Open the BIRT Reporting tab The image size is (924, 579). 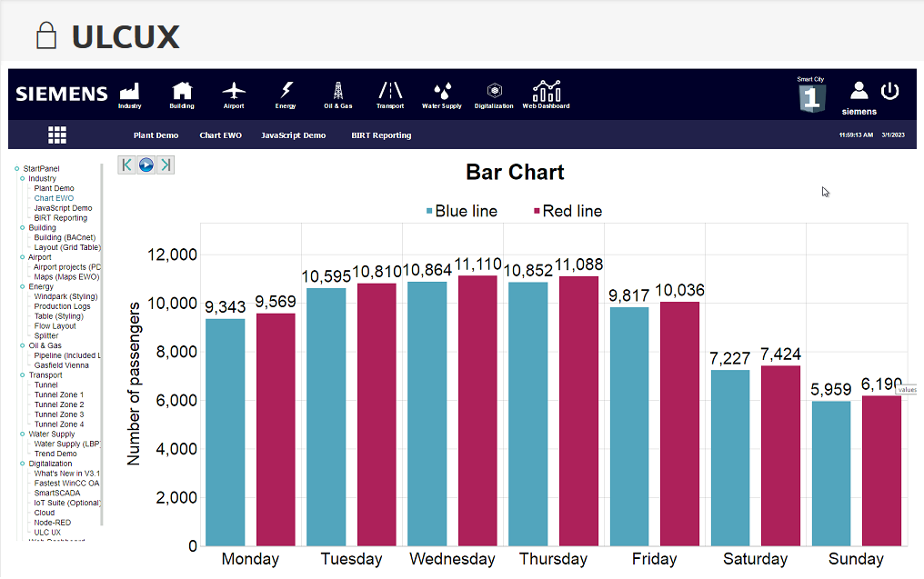tap(381, 135)
